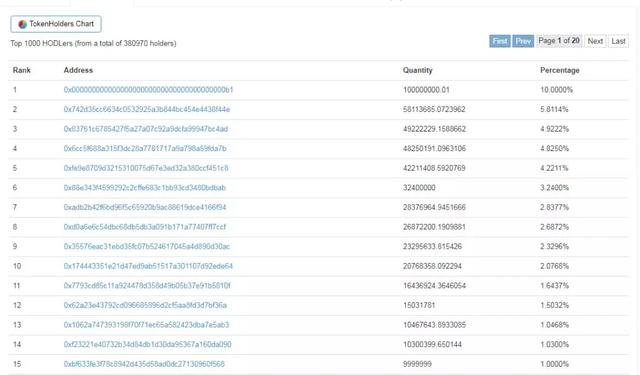Viewport: 640px width, 375px height.
Task: Open rank 3 address link
Action: tap(146, 129)
